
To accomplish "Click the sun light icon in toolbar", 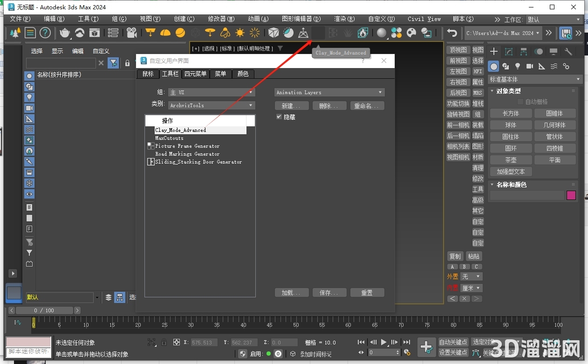I will point(240,33).
